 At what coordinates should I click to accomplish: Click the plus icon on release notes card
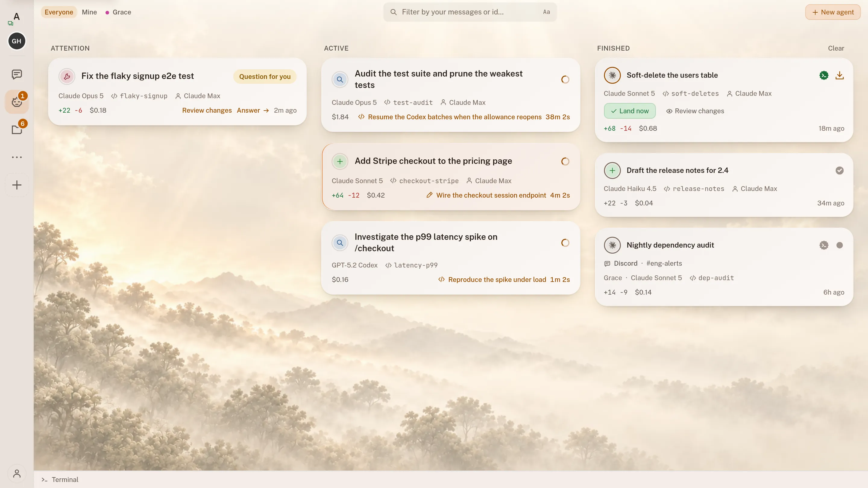point(612,170)
